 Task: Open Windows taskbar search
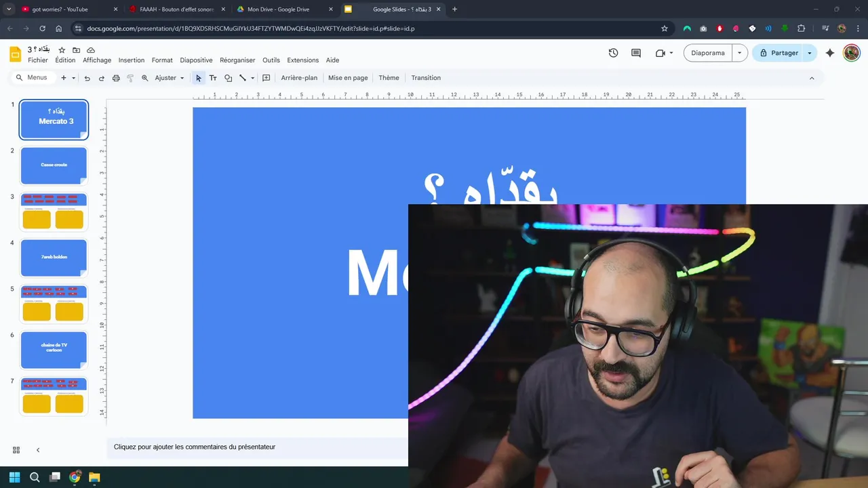(x=35, y=477)
